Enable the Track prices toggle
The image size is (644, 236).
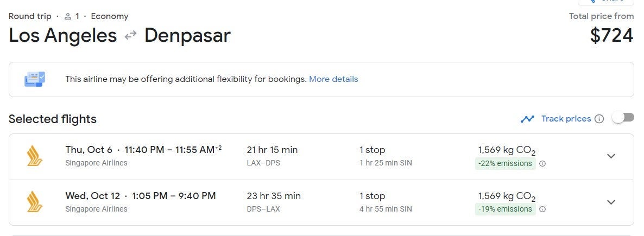[623, 118]
